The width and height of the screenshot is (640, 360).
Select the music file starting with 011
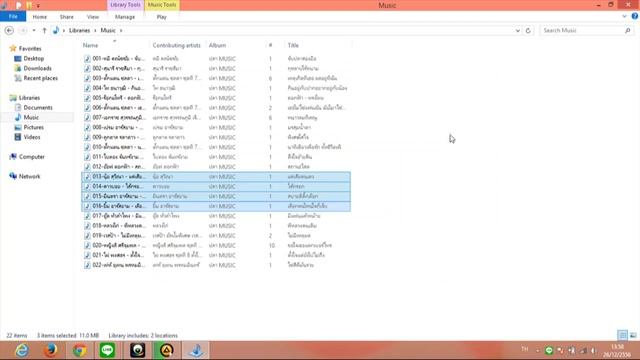[x=216, y=157]
